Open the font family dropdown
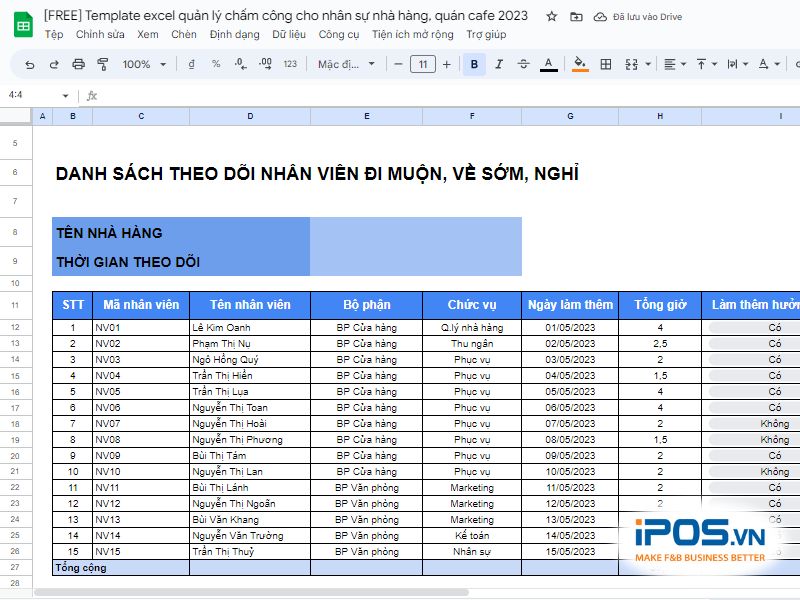 (345, 64)
